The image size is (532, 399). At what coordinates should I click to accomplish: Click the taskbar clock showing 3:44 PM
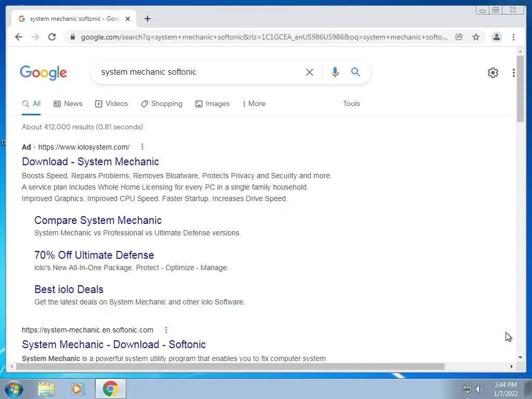pyautogui.click(x=506, y=389)
